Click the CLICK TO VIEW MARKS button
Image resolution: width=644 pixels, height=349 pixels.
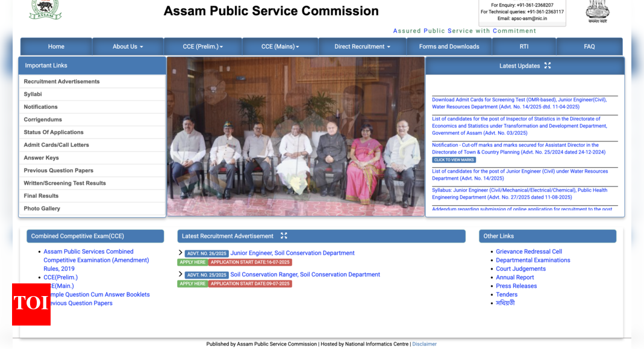pyautogui.click(x=454, y=160)
